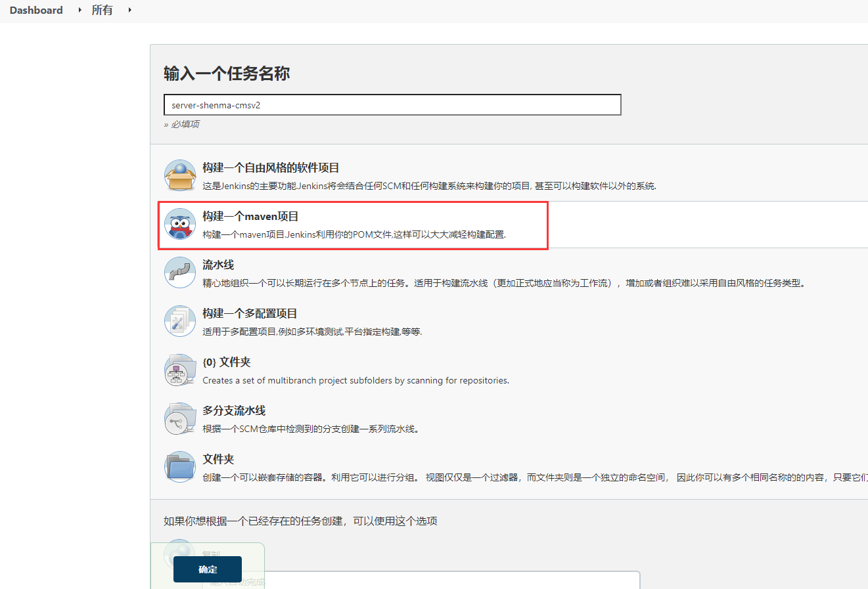Choose the maven project owl icon
Viewport: 868px width, 589px height.
(x=180, y=224)
